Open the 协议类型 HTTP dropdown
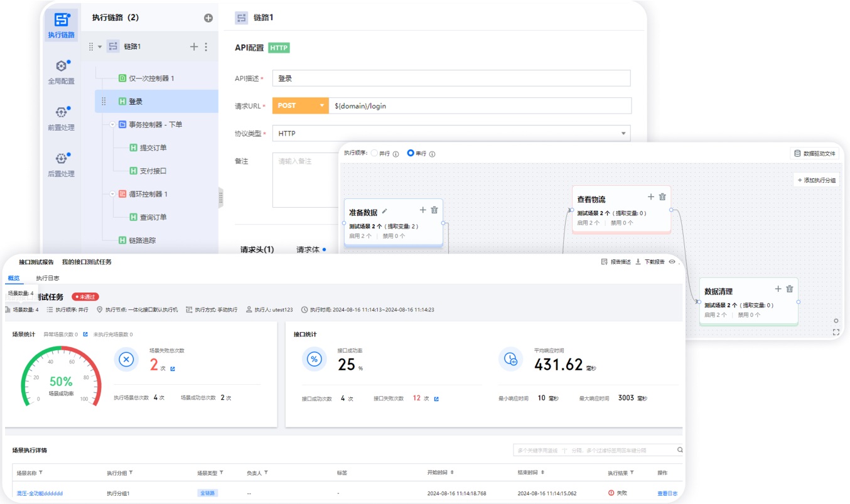This screenshot has width=850, height=504. tap(451, 134)
